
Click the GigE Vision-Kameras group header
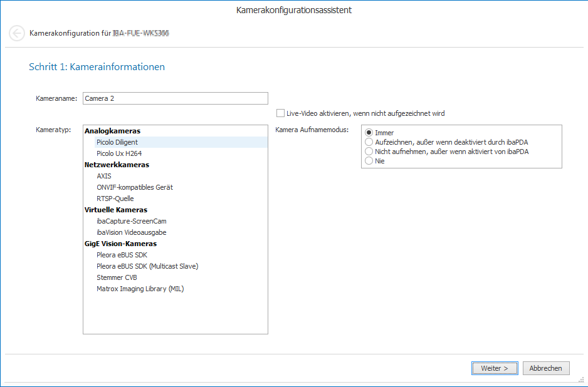pos(121,244)
